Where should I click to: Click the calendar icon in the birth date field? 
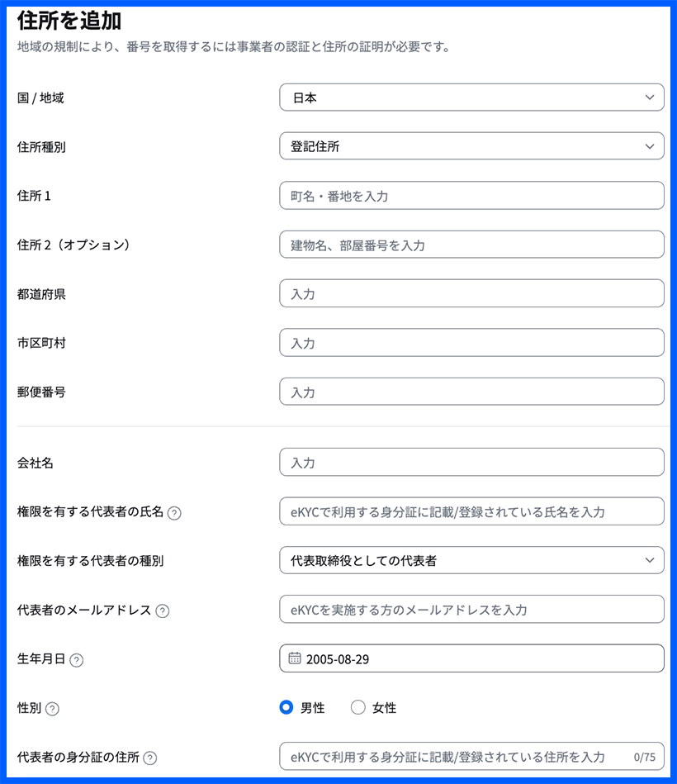pyautogui.click(x=293, y=658)
